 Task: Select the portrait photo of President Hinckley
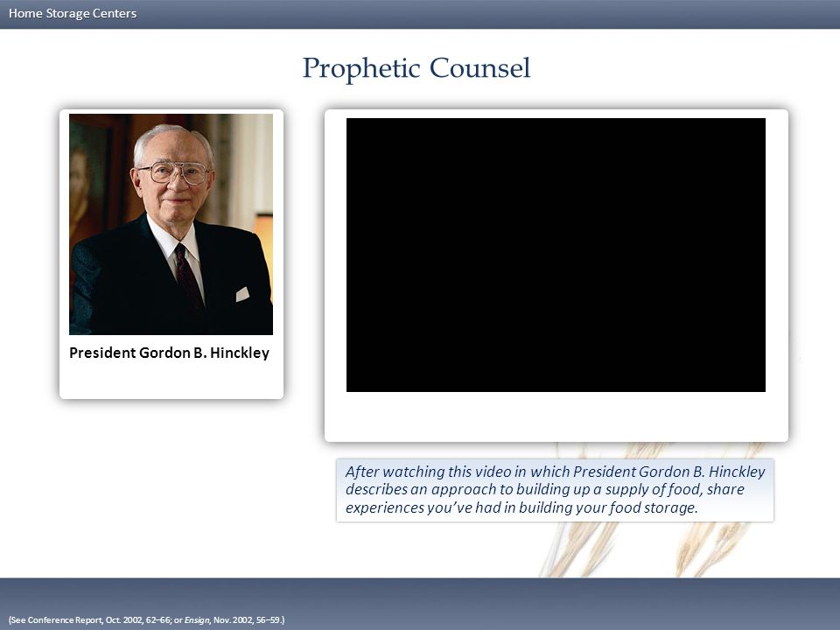point(171,224)
